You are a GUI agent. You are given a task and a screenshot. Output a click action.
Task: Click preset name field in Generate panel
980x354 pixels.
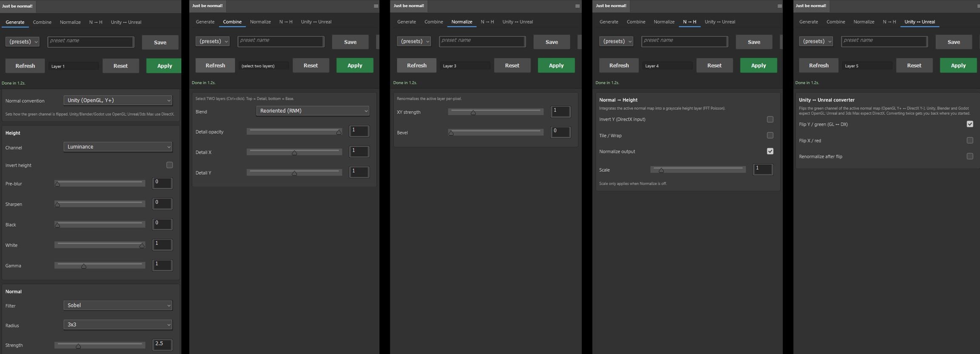coord(91,42)
